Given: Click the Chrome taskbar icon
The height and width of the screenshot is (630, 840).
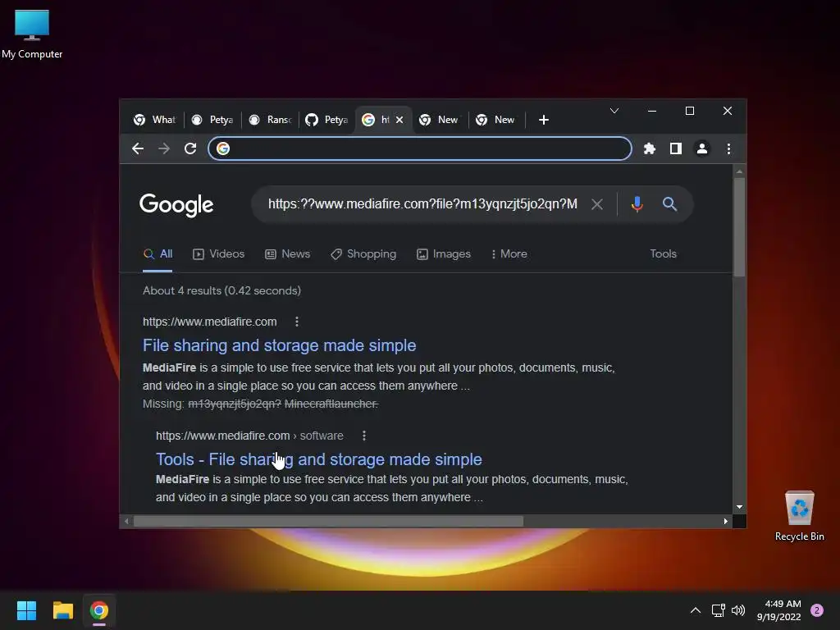Looking at the screenshot, I should (x=99, y=610).
